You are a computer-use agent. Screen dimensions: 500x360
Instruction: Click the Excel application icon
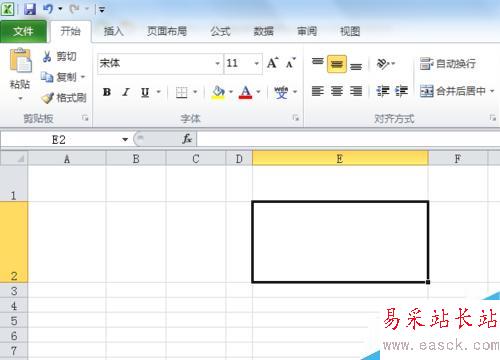(7, 9)
